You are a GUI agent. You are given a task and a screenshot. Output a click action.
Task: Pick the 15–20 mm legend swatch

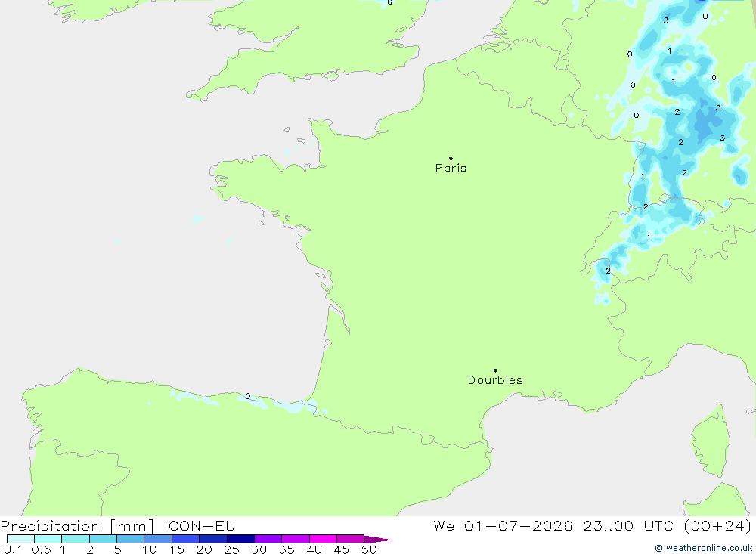click(186, 539)
